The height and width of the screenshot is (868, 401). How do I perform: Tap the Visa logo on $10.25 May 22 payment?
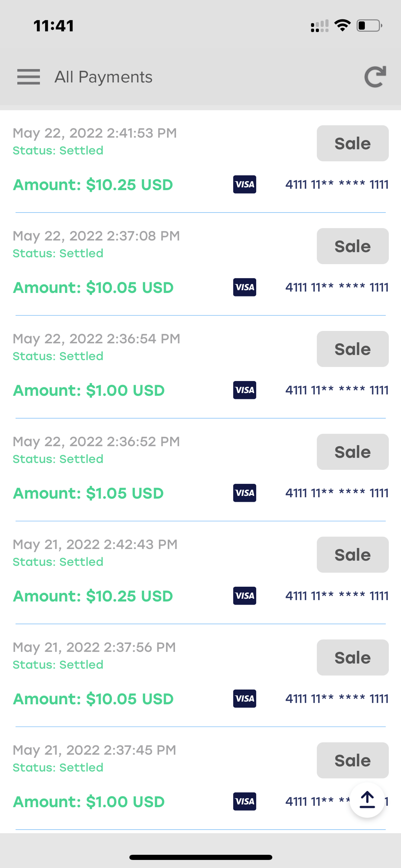245,184
